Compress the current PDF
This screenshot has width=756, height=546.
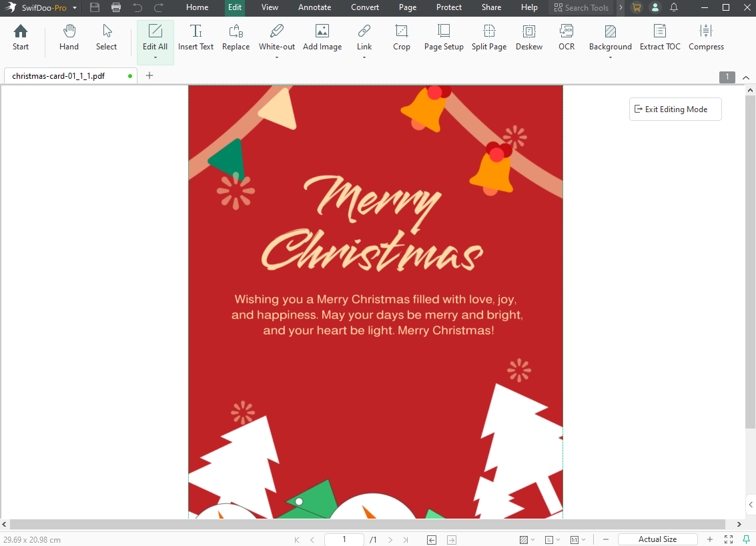[x=705, y=37]
